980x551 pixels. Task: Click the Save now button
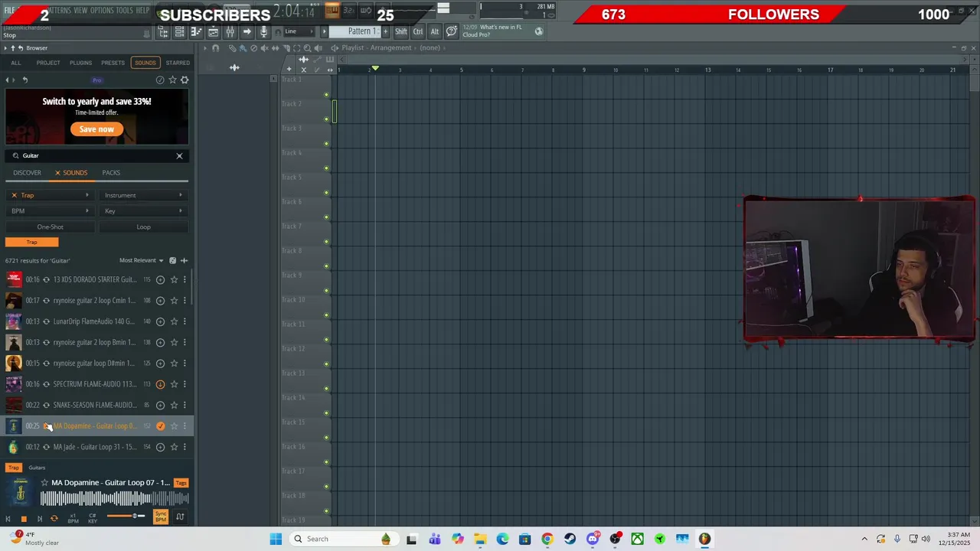coord(96,129)
